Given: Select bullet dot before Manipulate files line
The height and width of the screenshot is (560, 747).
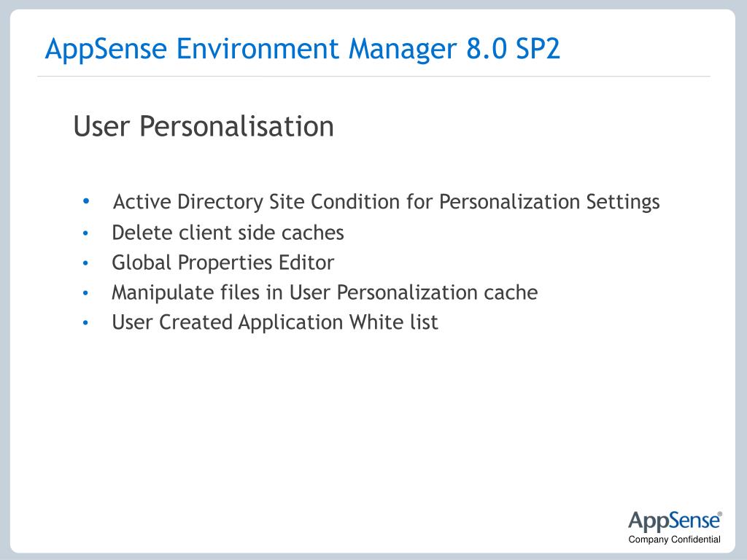Looking at the screenshot, I should click(x=86, y=293).
